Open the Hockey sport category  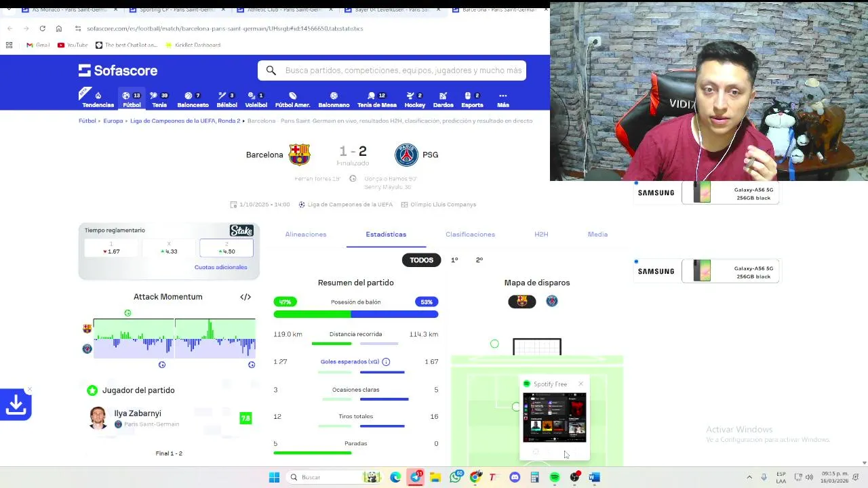pyautogui.click(x=414, y=100)
